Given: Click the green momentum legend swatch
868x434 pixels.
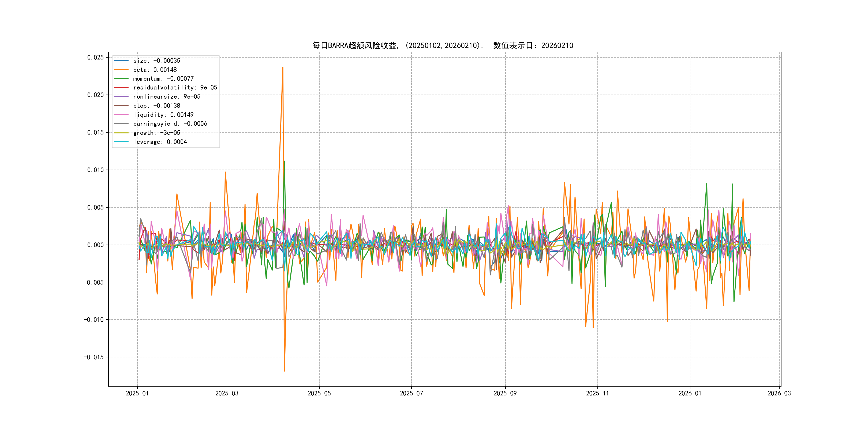Looking at the screenshot, I should coord(121,78).
